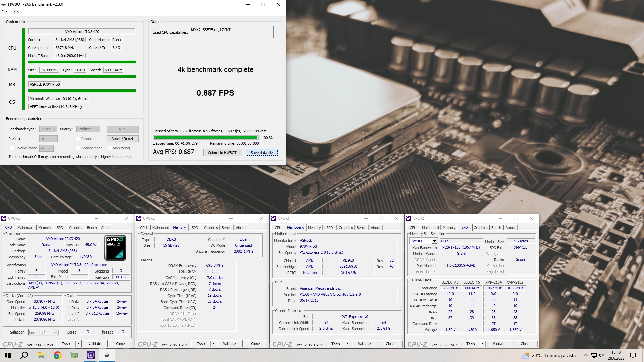Expand Tools arrow in SPD window

(483, 344)
